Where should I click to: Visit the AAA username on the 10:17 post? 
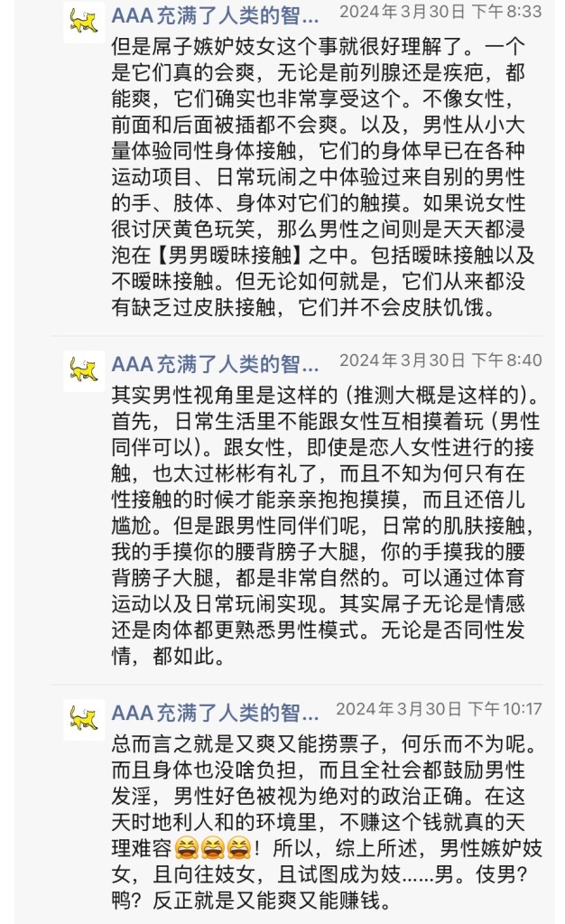coord(215,713)
